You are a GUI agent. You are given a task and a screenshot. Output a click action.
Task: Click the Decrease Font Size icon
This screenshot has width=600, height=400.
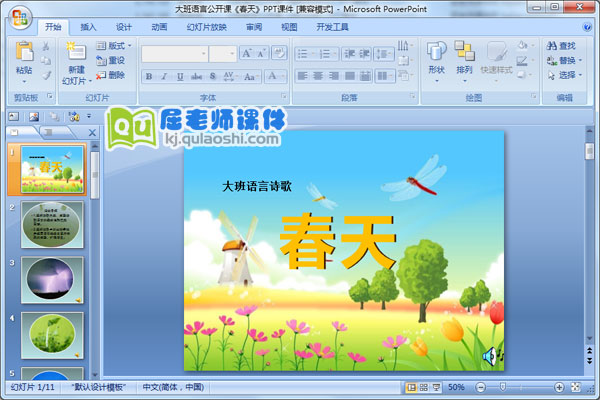coord(261,53)
